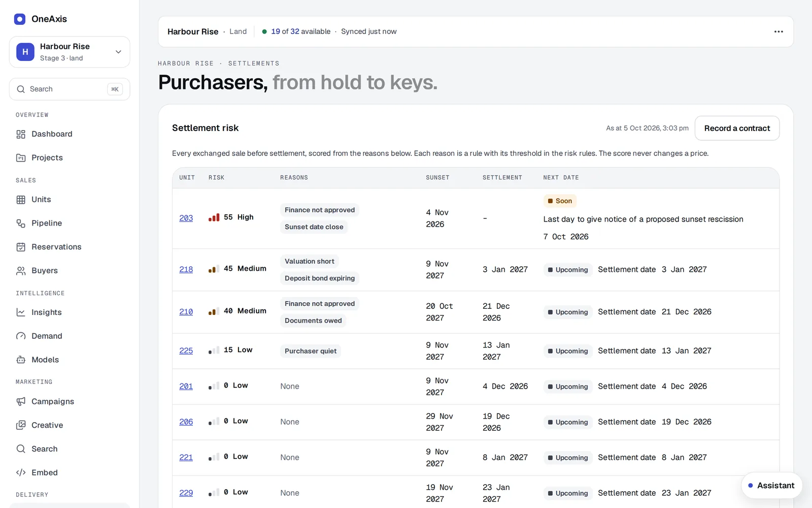Screen dimensions: 812x508
Task: Expand the Harbour Rise project switcher chevron
Action: tap(118, 52)
